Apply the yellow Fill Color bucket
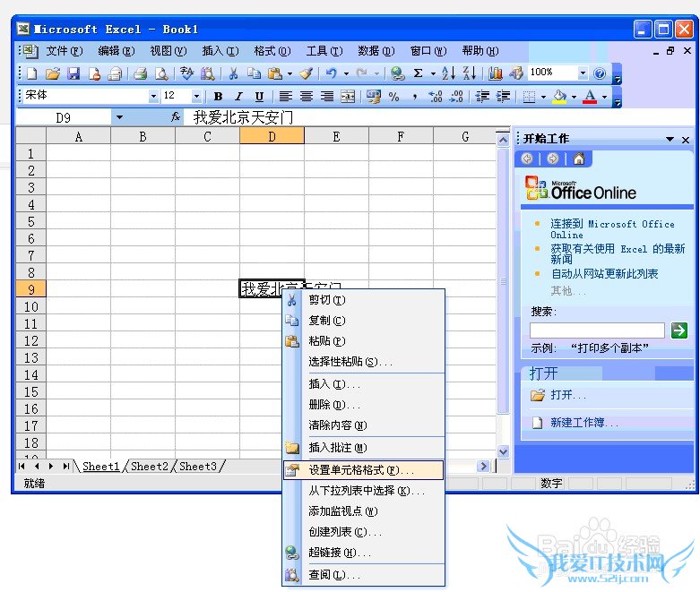This screenshot has width=700, height=592. coord(560,97)
